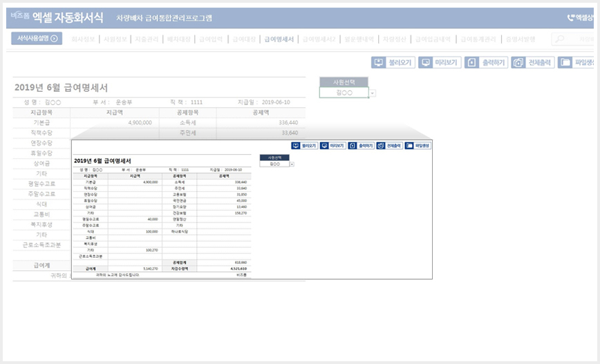Screen dimensions: 600x364
Task: Click the 4,900,000 cell in the background sheet
Action: point(115,122)
